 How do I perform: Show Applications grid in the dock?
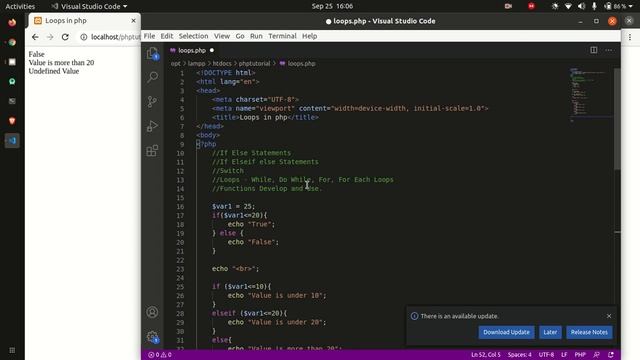pos(12,350)
